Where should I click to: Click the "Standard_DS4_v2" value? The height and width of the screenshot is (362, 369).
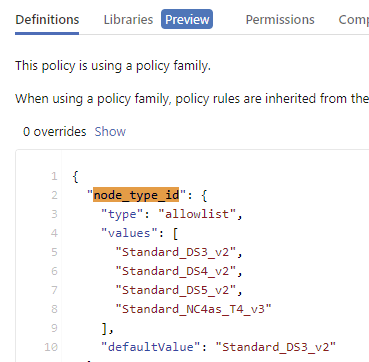[176, 271]
